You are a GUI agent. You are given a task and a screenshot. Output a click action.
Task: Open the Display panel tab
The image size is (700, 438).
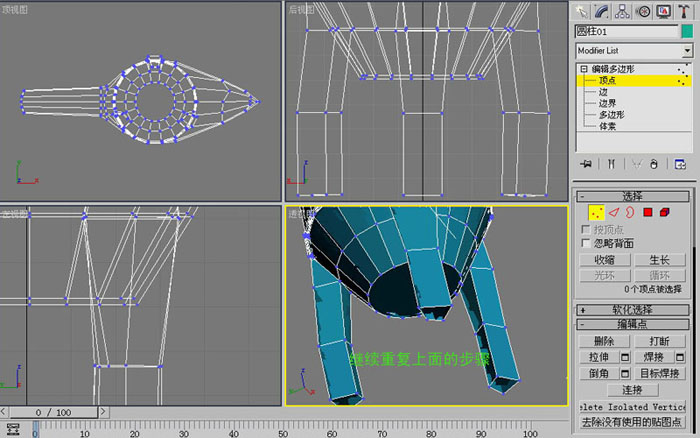click(663, 12)
